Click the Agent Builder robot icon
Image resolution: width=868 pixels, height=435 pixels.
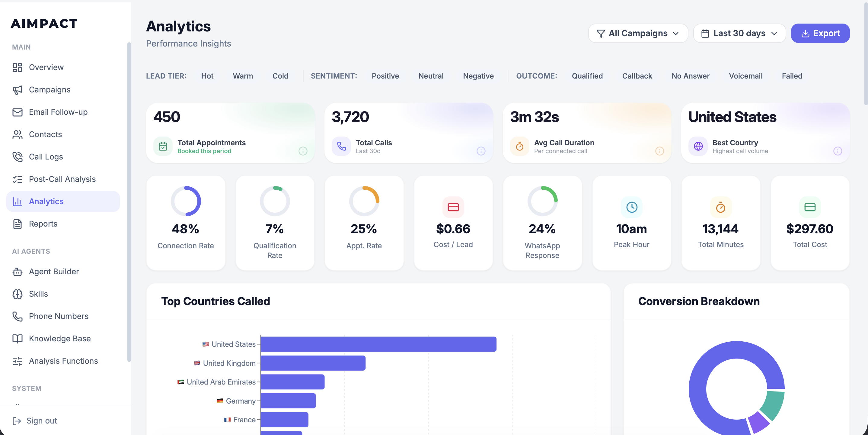(18, 272)
